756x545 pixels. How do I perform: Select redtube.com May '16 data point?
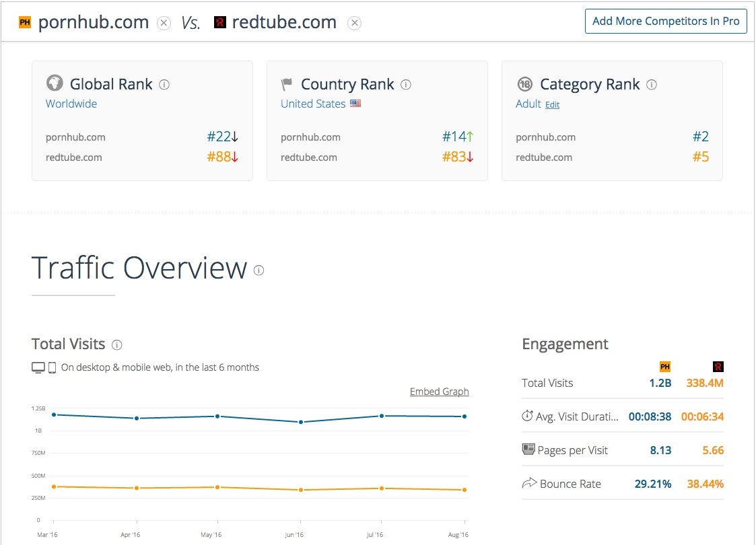217,487
